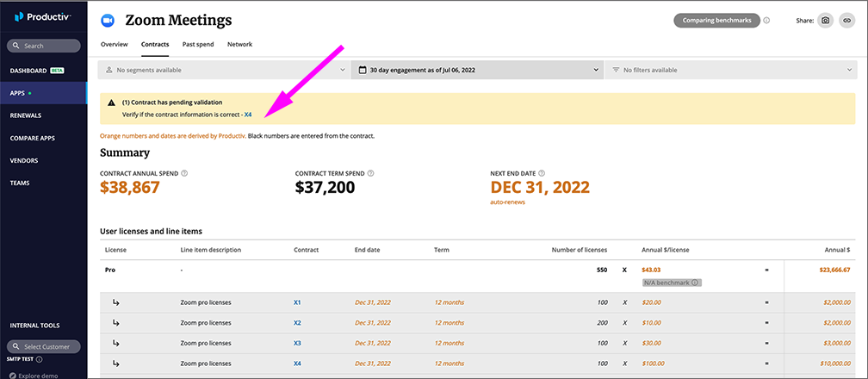Viewport: 868px width, 379px height.
Task: Click the Number of licenses column header
Action: coord(579,250)
